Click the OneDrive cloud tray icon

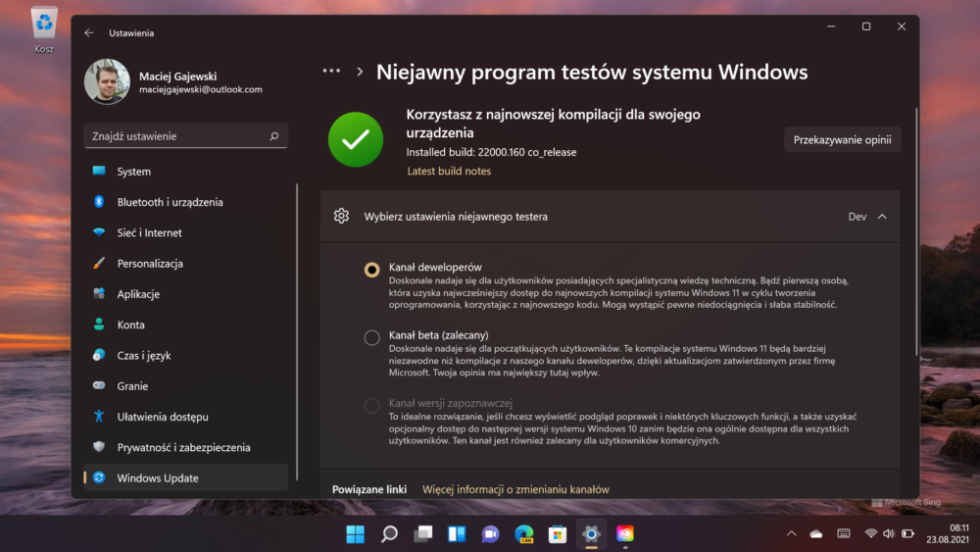point(816,533)
